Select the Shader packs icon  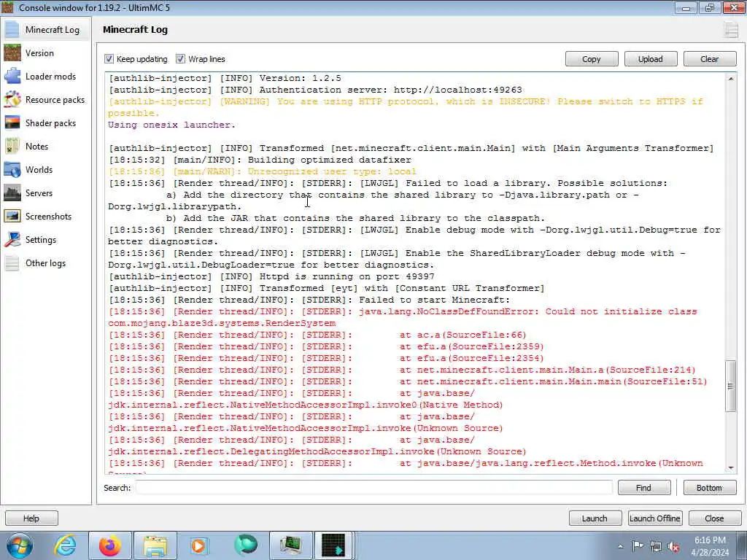coord(12,122)
